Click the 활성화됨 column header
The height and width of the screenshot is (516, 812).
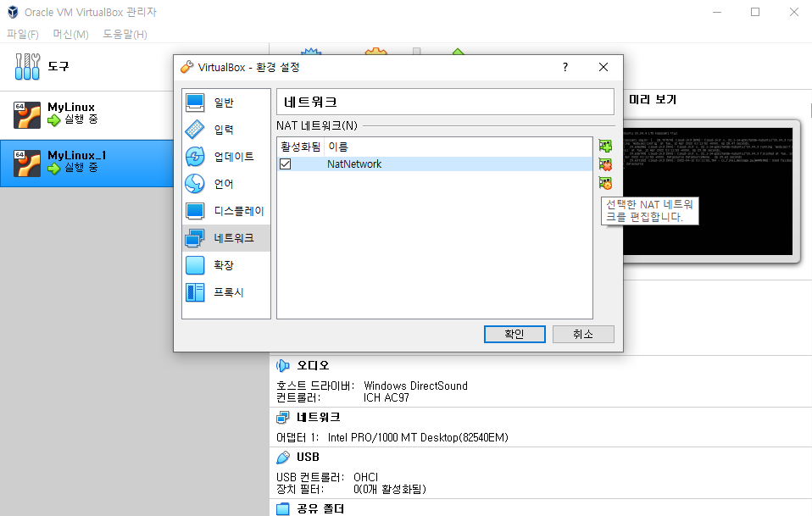point(300,147)
